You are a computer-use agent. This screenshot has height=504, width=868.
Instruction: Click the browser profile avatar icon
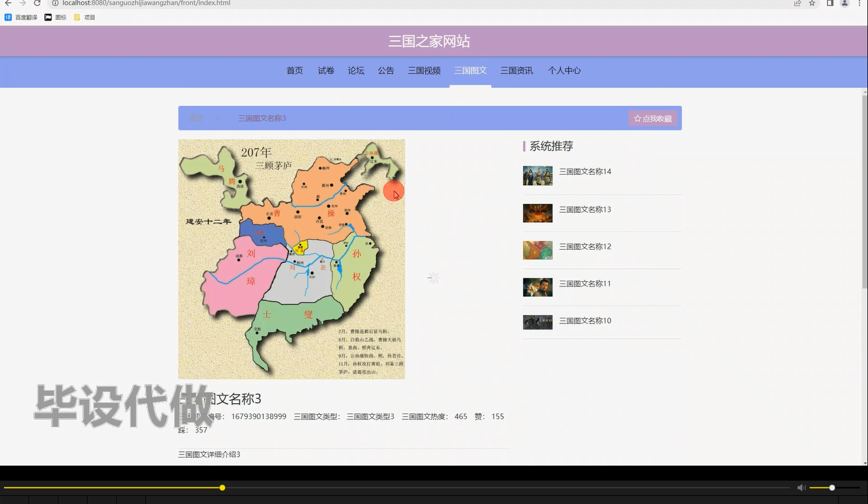coord(843,4)
